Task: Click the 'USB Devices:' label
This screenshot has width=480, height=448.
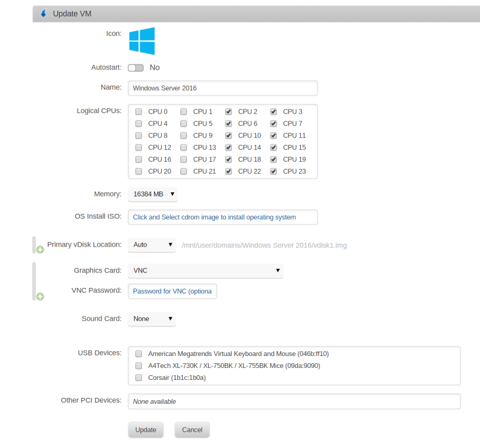Action: tap(100, 353)
